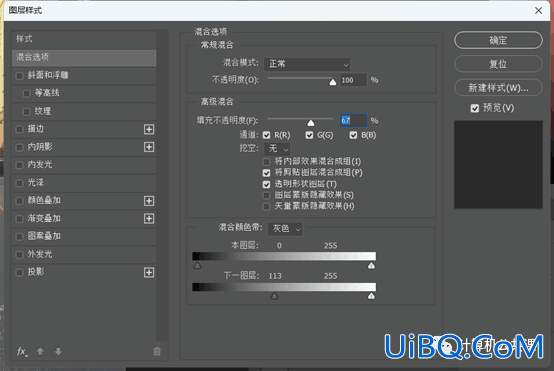Add another 投影 effect with plus icon

149,272
